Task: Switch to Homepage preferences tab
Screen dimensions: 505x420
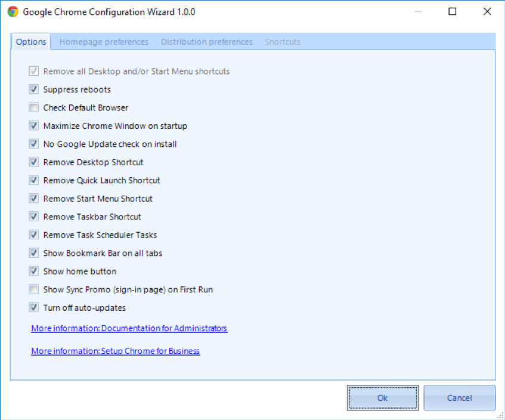Action: tap(104, 42)
